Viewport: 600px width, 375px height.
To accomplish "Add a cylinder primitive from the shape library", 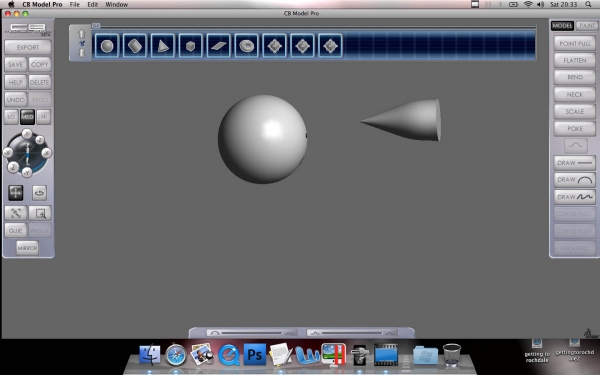I will 135,46.
